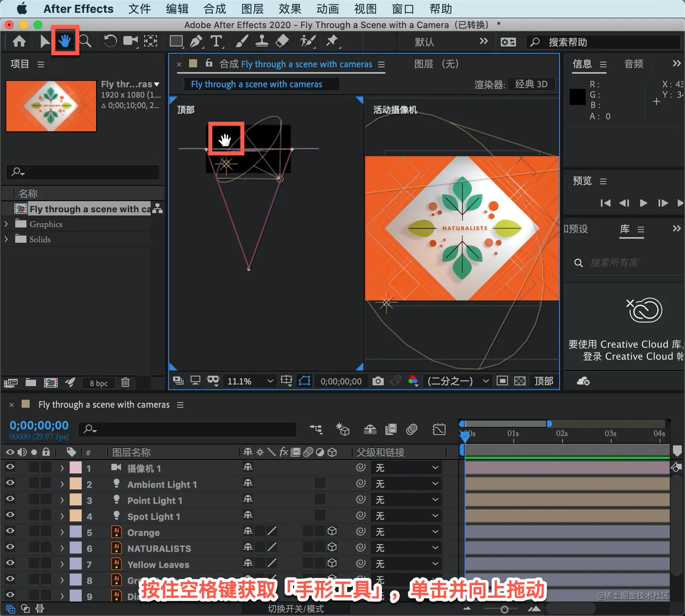Hide the Ambient Light 1 layer
The height and width of the screenshot is (616, 685).
pyautogui.click(x=10, y=483)
